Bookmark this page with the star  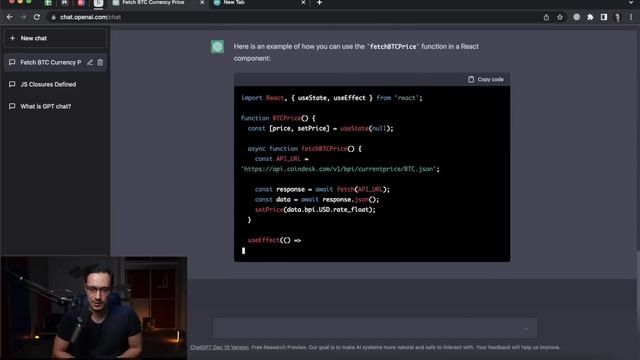click(560, 17)
